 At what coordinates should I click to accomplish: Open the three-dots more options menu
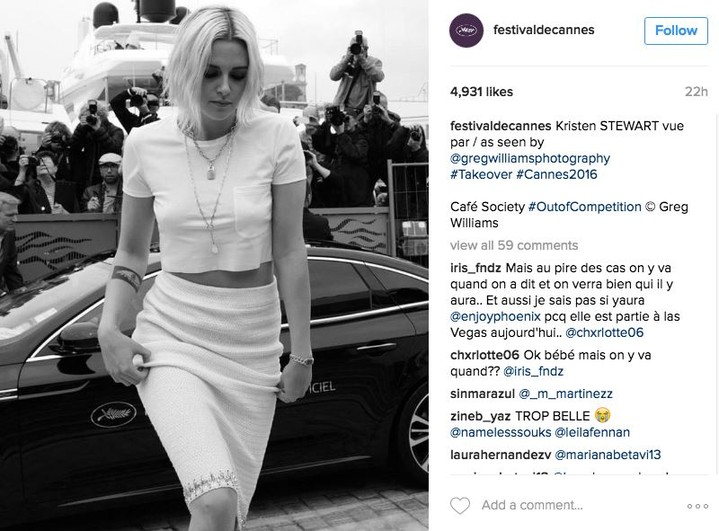(x=697, y=506)
